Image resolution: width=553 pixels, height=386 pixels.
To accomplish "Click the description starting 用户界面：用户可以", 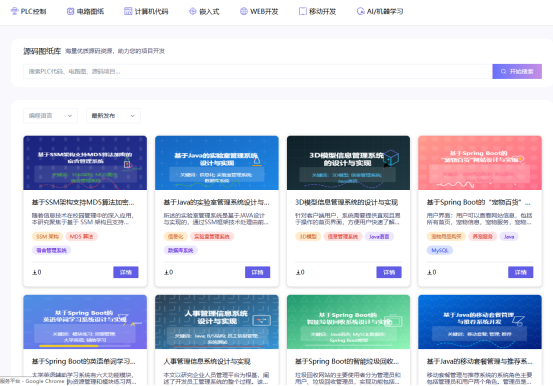I will pos(480,219).
